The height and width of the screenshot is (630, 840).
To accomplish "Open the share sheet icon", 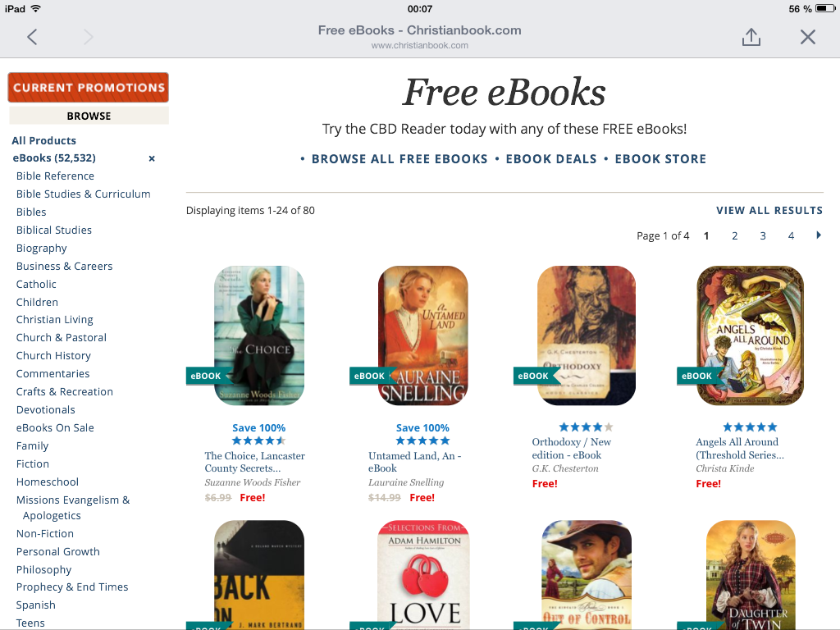I will pyautogui.click(x=751, y=37).
